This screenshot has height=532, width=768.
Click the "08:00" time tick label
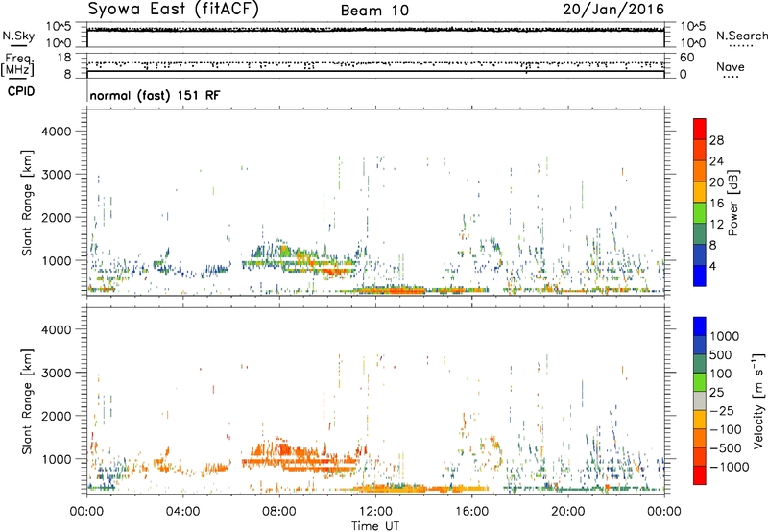(278, 512)
